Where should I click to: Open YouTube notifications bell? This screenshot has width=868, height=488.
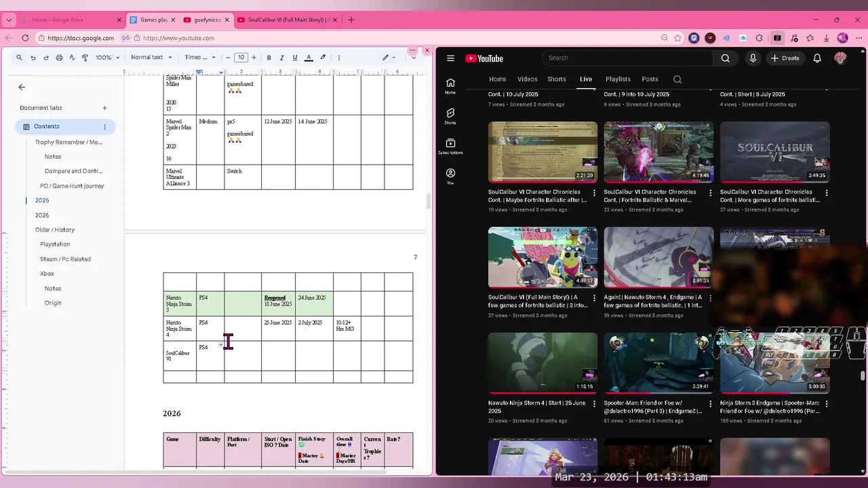pos(817,58)
